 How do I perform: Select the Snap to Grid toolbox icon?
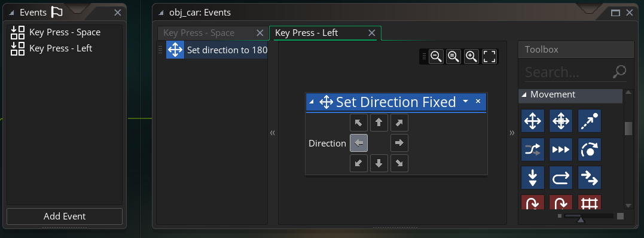tap(590, 202)
